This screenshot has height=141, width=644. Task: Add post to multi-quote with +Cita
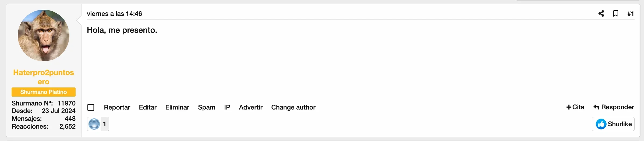pyautogui.click(x=575, y=107)
